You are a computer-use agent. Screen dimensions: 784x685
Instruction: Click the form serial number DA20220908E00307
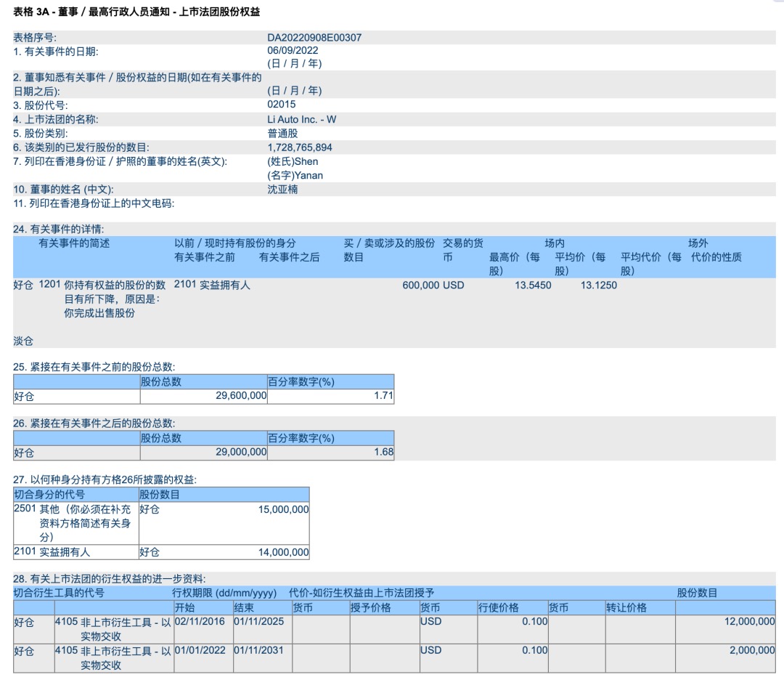click(314, 37)
